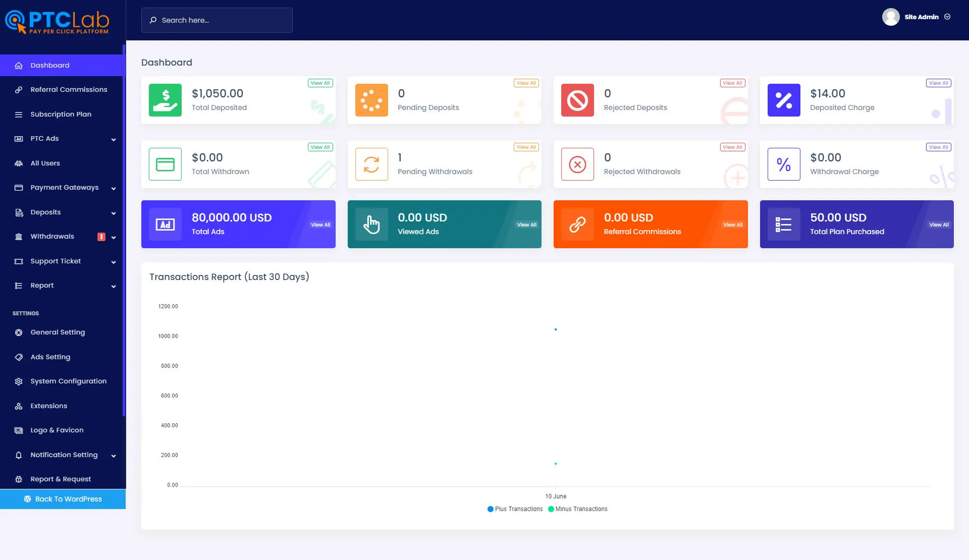Toggle Plus Transactions series in chart legend
The width and height of the screenshot is (969, 560).
coord(515,509)
